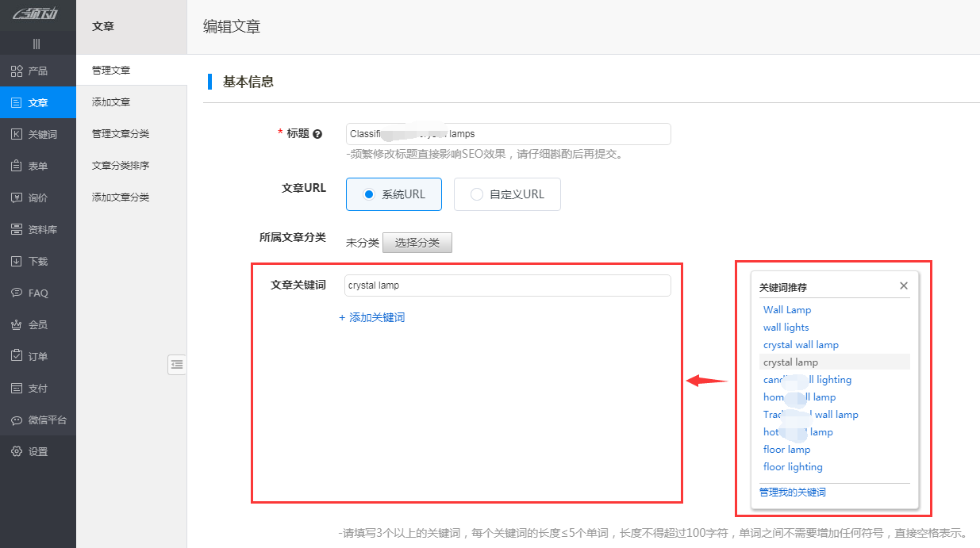This screenshot has height=548, width=980.
Task: Select the 系统URL radio option
Action: [394, 194]
